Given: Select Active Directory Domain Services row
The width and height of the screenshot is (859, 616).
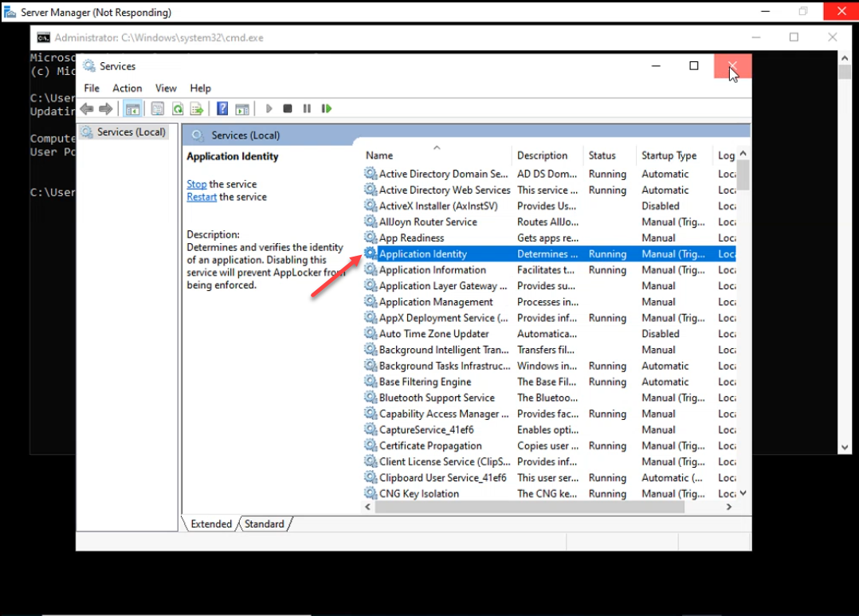Looking at the screenshot, I should [x=550, y=174].
